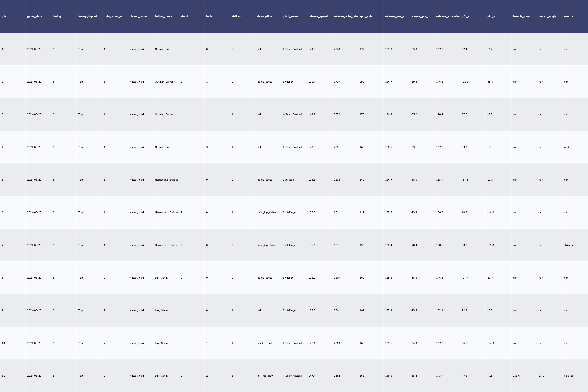Click the field_out event cell
588x392 pixels.
point(569,376)
